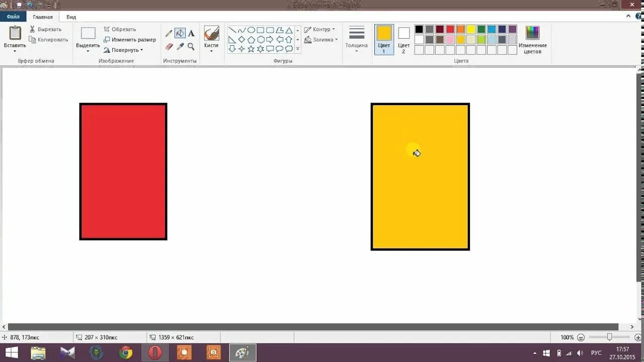This screenshot has height=362, width=644.
Task: Choose the Rounded rectangular callout shape
Action: 270,49
